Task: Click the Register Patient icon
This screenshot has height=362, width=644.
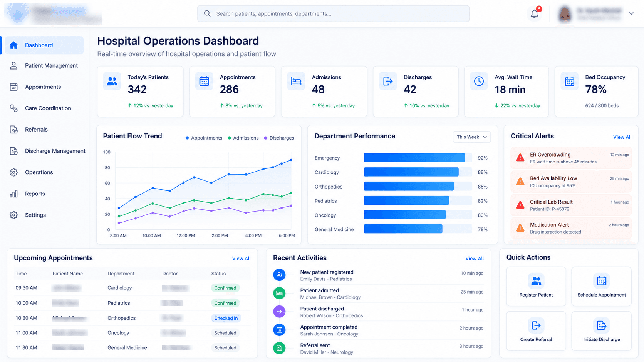Action: pyautogui.click(x=536, y=281)
